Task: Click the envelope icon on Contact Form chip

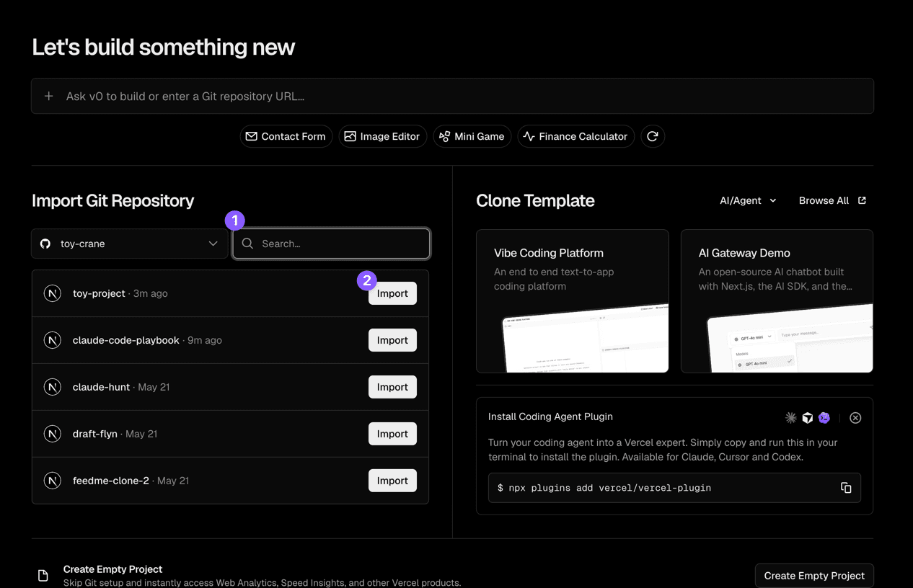Action: click(x=251, y=136)
